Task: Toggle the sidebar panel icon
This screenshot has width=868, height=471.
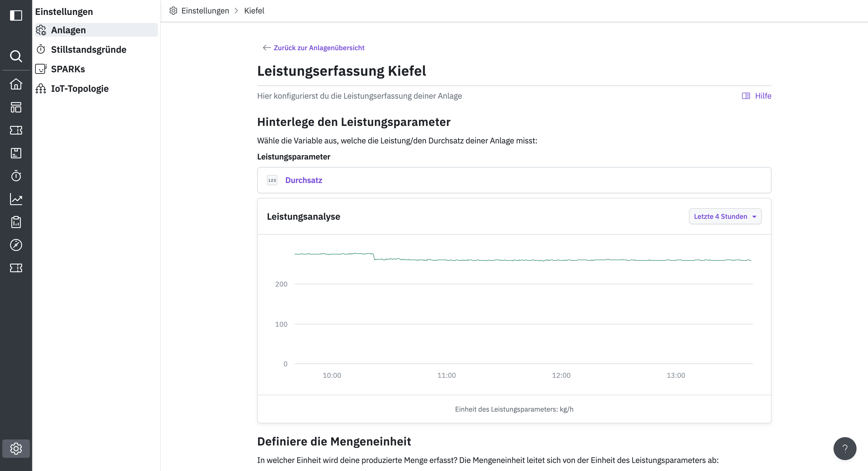Action: coord(16,15)
